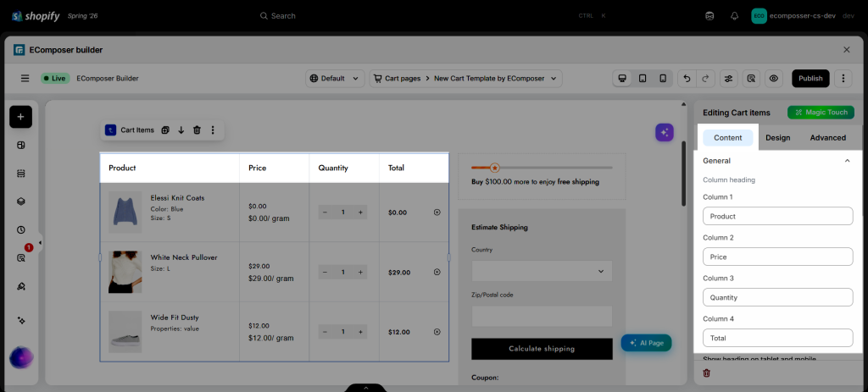Viewport: 868px width, 392px height.
Task: Click Column 2 Price input field
Action: pyautogui.click(x=778, y=257)
